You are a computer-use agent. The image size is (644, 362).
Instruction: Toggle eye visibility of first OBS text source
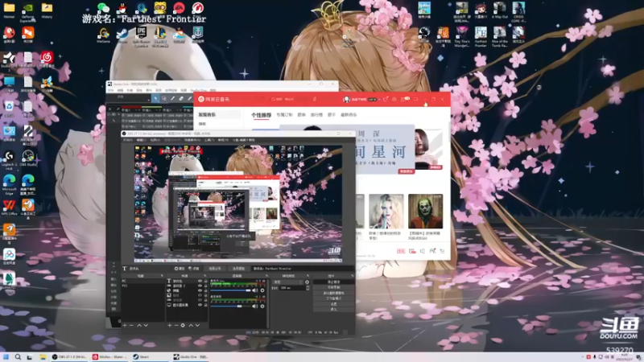click(x=200, y=281)
